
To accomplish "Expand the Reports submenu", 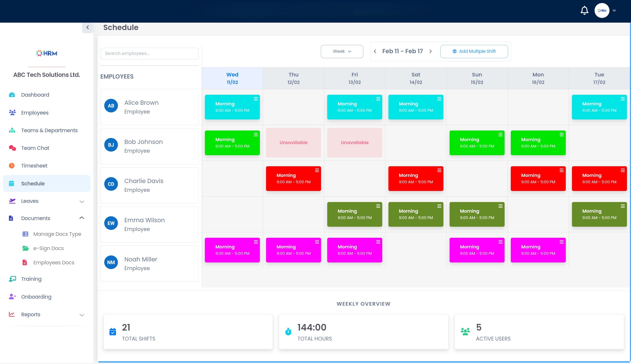I will pos(82,315).
